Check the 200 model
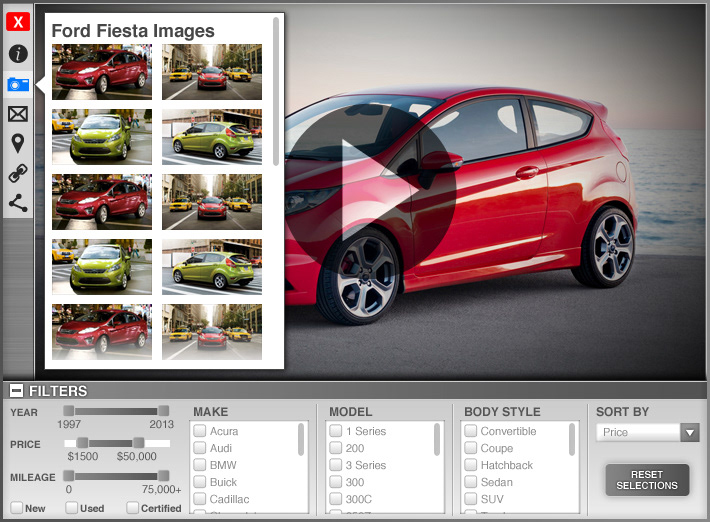The height and width of the screenshot is (522, 710). (x=336, y=448)
